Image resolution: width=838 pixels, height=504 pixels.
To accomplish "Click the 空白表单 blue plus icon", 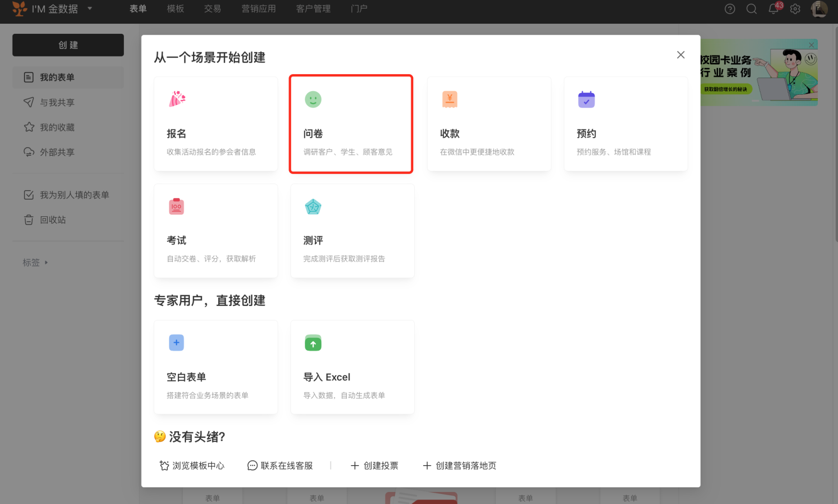I will 176,343.
